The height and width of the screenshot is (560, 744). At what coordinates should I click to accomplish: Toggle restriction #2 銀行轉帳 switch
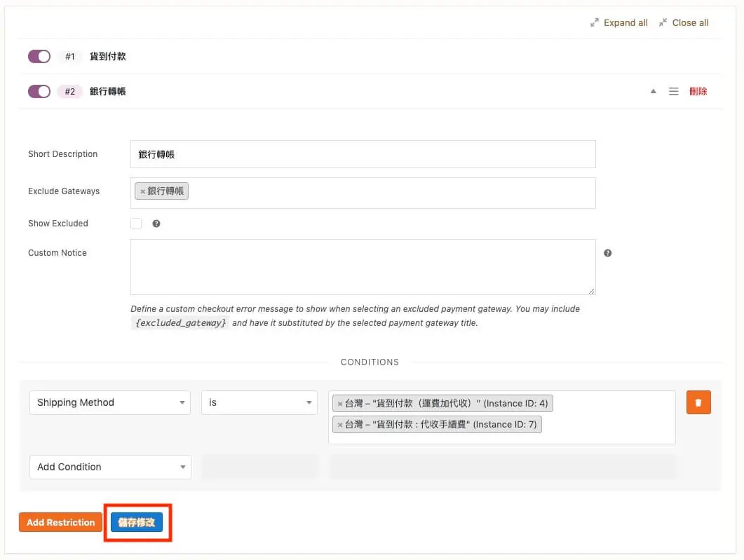pyautogui.click(x=39, y=92)
